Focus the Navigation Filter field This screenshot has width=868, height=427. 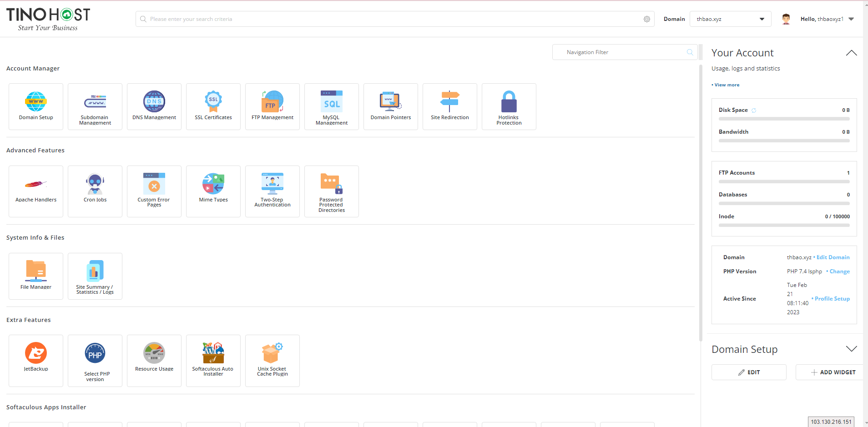[x=625, y=52]
